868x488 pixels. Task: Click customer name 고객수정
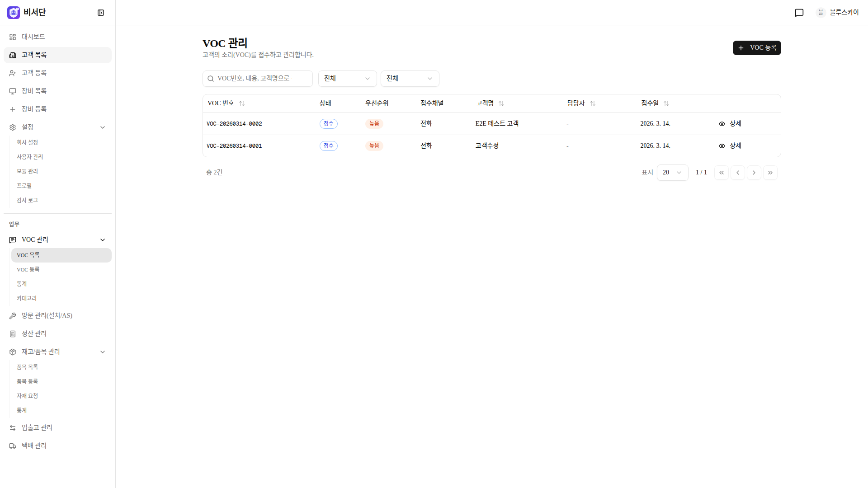coord(487,146)
